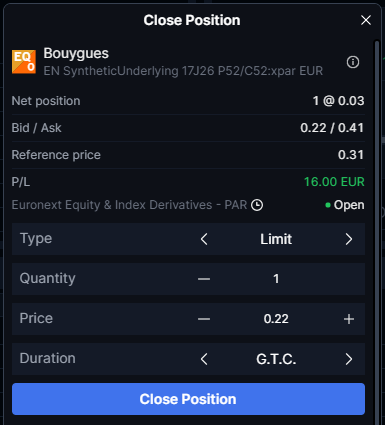Increase the Price with plus
Screen dimensions: 385x425
349,319
